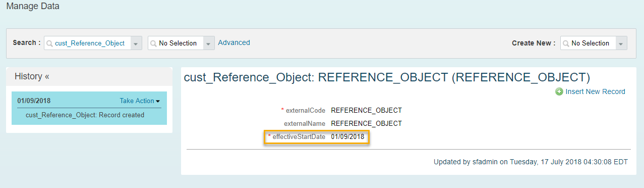Expand the Create New No Selection dropdown
This screenshot has width=644, height=188.
click(622, 43)
